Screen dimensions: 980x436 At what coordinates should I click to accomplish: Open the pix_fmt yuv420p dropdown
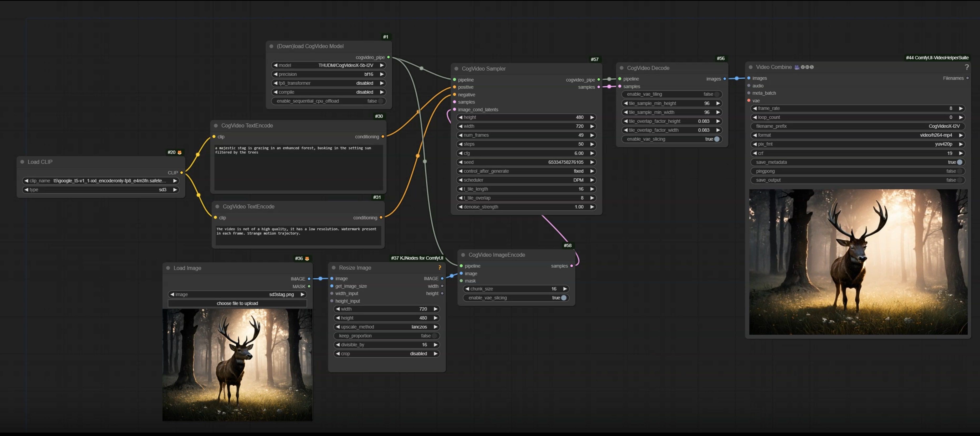(857, 144)
